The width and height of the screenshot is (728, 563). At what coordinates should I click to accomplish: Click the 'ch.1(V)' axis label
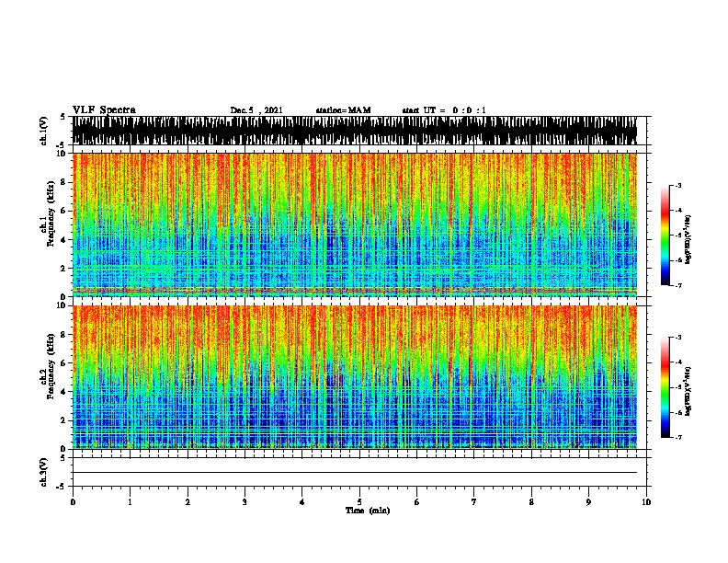(44, 131)
